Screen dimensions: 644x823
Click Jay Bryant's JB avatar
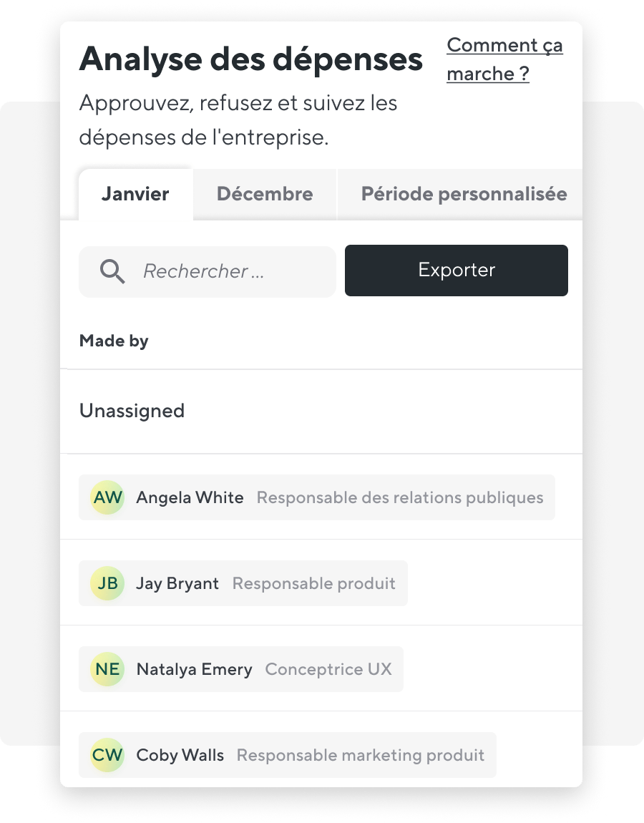click(x=107, y=583)
